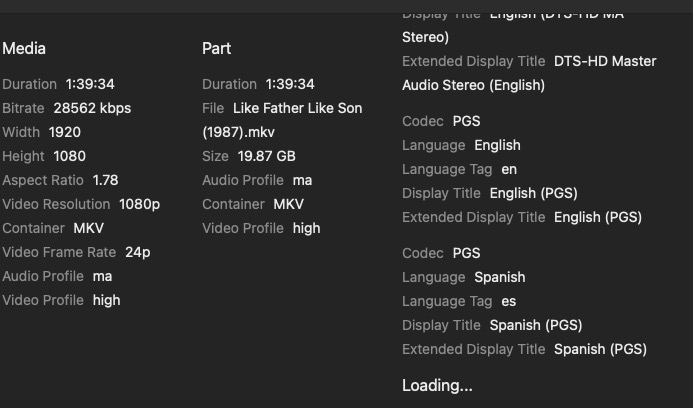The image size is (693, 408).
Task: Click the Bitrate label
Action: coord(23,108)
